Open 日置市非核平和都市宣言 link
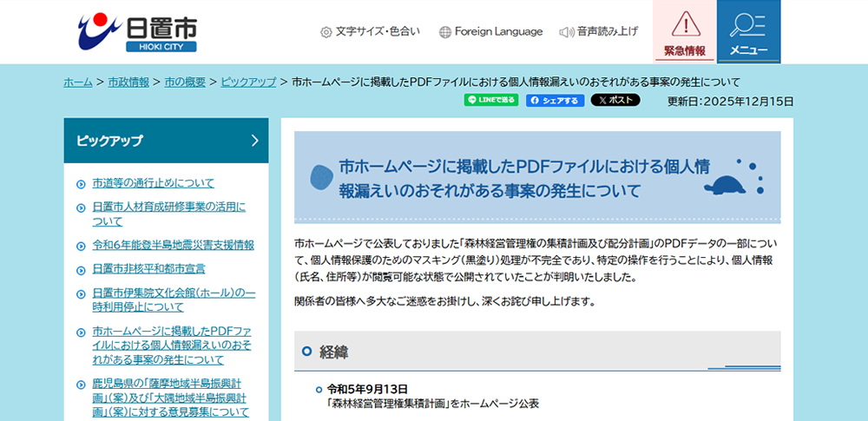The image size is (868, 421). tap(148, 269)
